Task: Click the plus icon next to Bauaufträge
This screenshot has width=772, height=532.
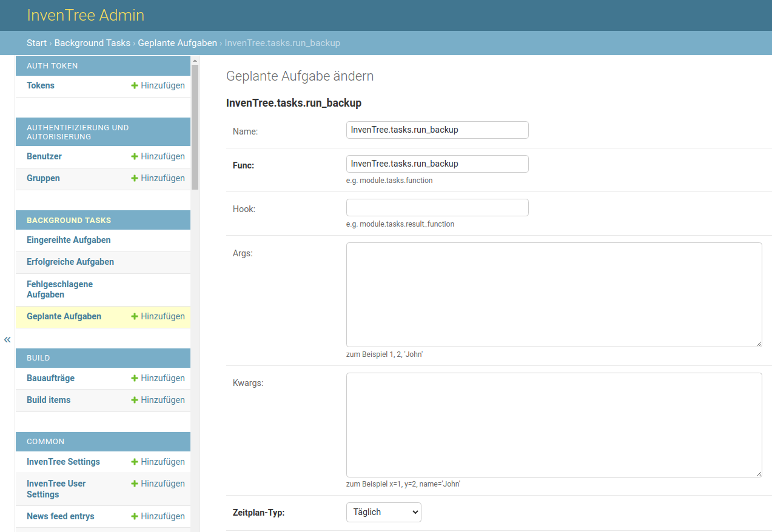Action: click(x=135, y=378)
